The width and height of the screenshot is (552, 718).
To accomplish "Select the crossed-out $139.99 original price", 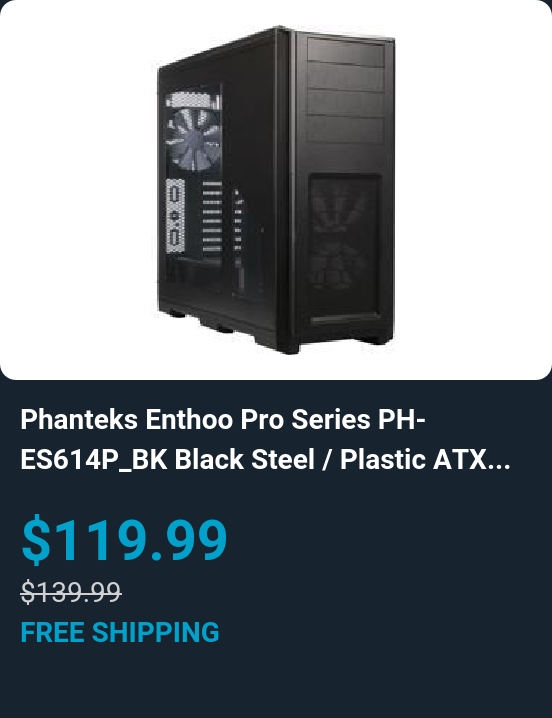I will (x=71, y=591).
